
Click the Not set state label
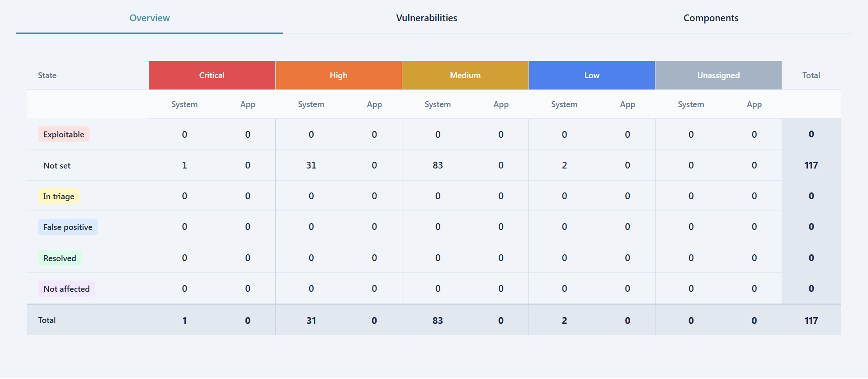pos(57,166)
